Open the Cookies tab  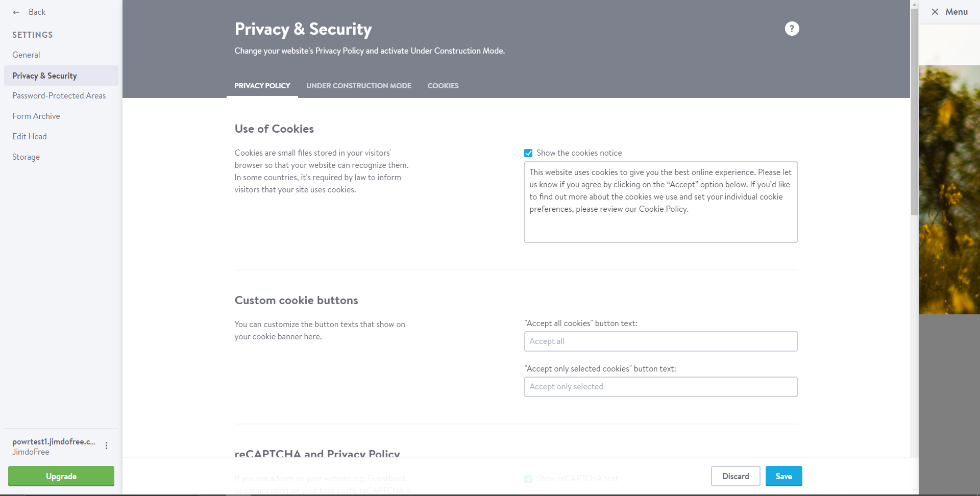tap(443, 86)
